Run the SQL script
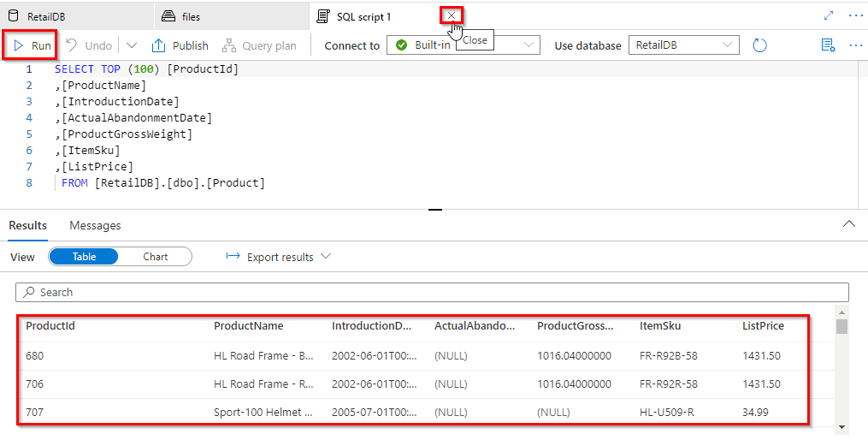 (x=32, y=45)
